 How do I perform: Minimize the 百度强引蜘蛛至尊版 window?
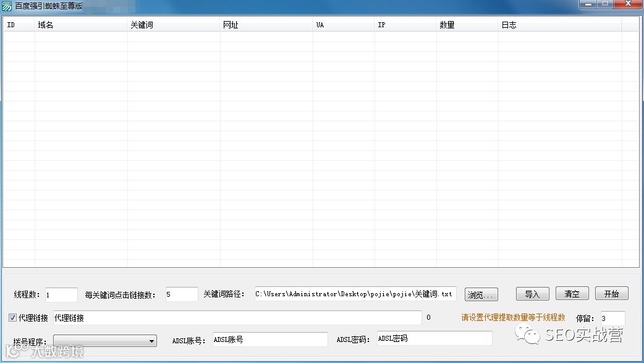coord(588,4)
